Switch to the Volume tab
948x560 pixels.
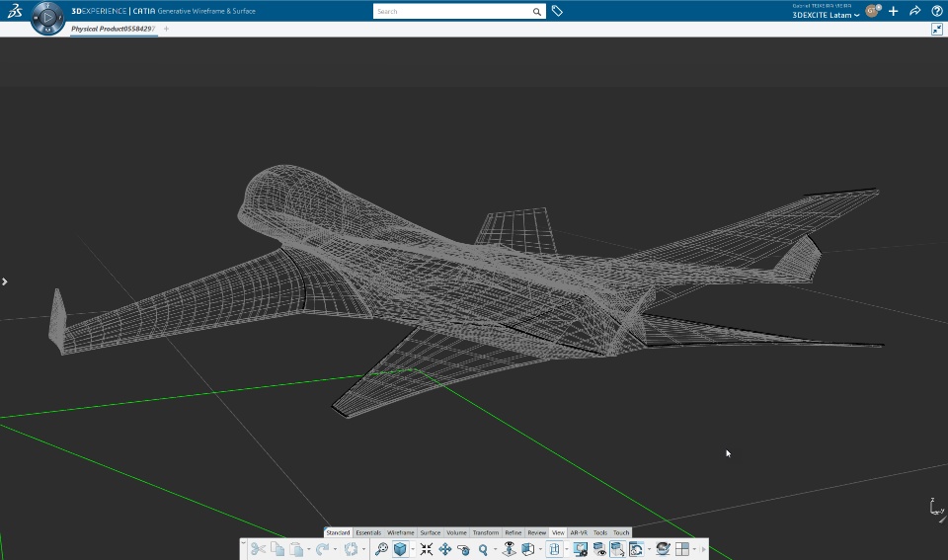click(x=456, y=532)
